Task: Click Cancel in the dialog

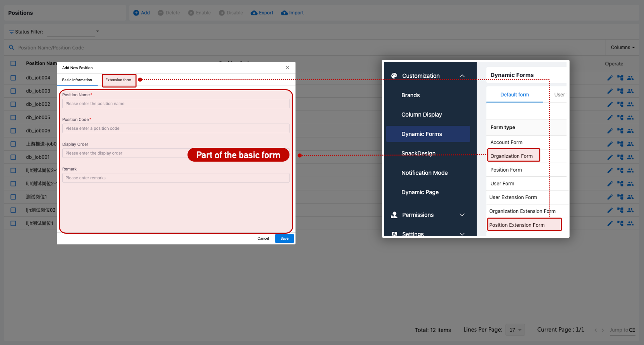Action: [x=263, y=238]
